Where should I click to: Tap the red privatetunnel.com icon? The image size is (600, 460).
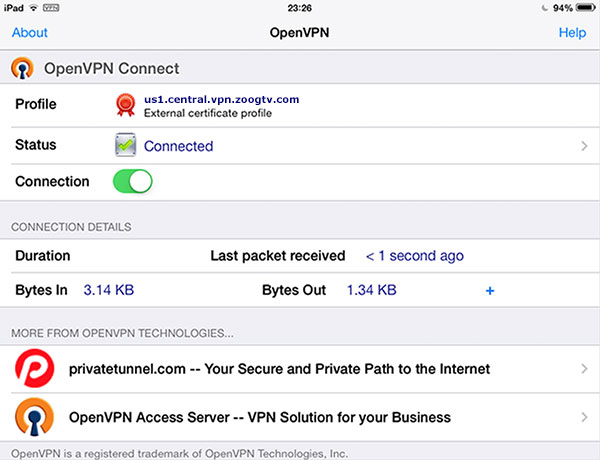(x=33, y=369)
